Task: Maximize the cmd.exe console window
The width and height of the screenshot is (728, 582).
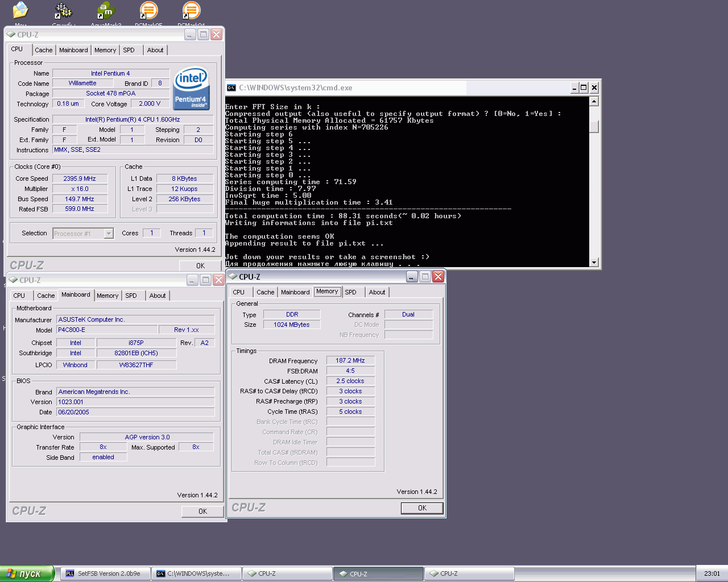Action: tap(584, 88)
